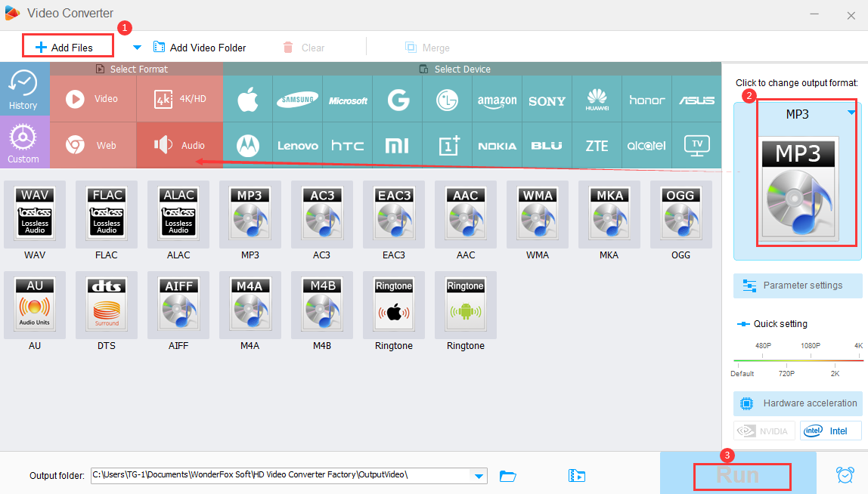Pick the AU Audio Units format
The width and height of the screenshot is (868, 494).
35,305
